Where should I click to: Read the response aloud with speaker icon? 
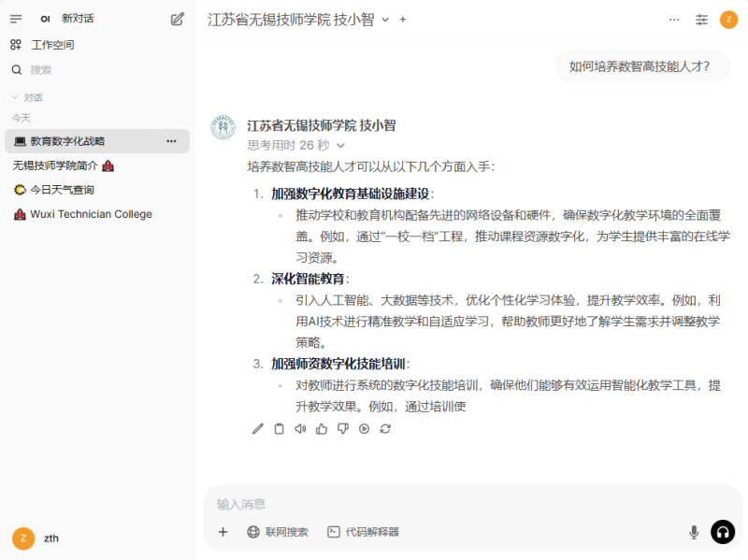click(x=300, y=429)
